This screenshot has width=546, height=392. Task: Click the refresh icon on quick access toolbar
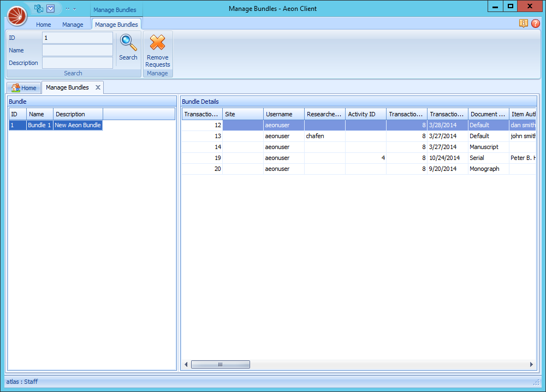38,8
